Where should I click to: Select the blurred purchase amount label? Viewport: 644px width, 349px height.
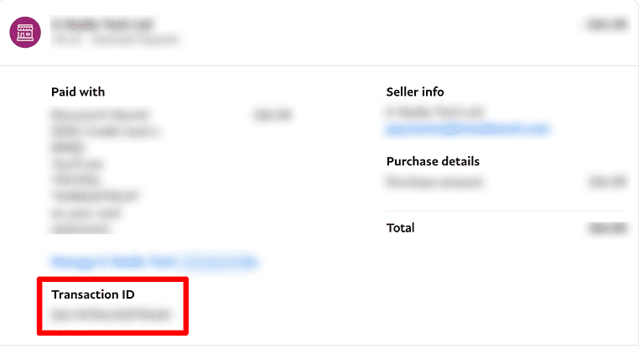coord(436,181)
